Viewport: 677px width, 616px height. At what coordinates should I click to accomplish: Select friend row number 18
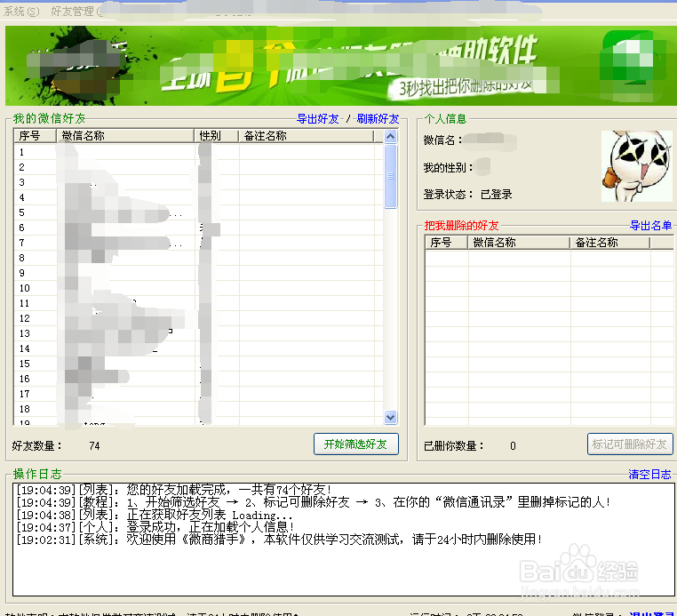pos(198,409)
